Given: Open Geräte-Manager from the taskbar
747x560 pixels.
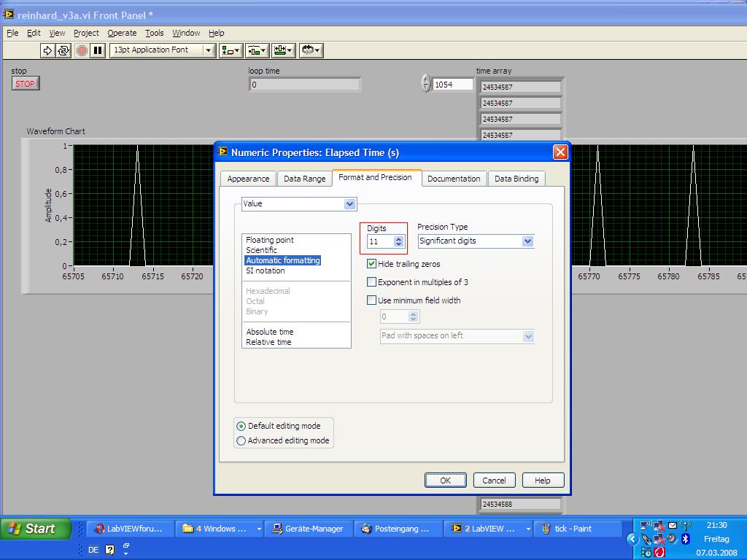Looking at the screenshot, I should pyautogui.click(x=306, y=529).
